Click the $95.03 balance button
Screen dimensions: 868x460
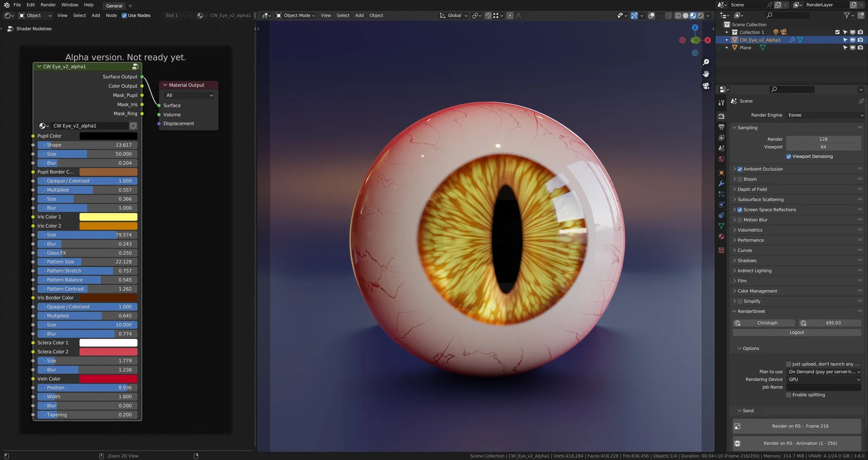click(x=830, y=323)
